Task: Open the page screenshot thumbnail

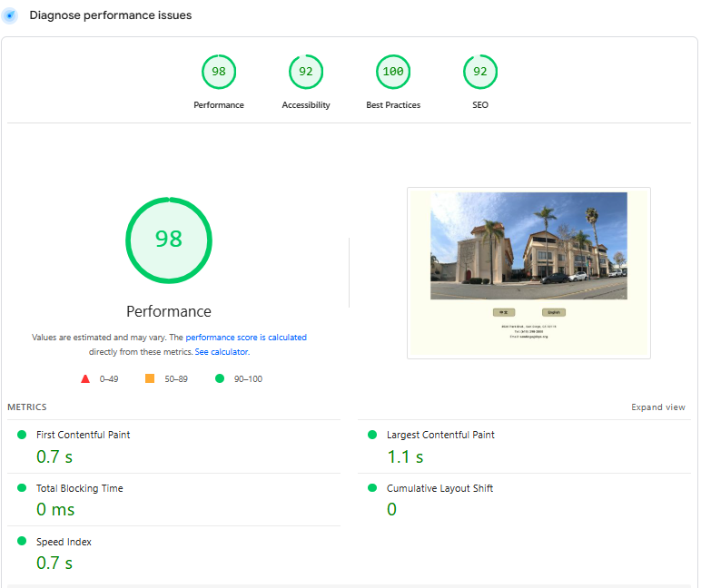Action: click(x=528, y=273)
